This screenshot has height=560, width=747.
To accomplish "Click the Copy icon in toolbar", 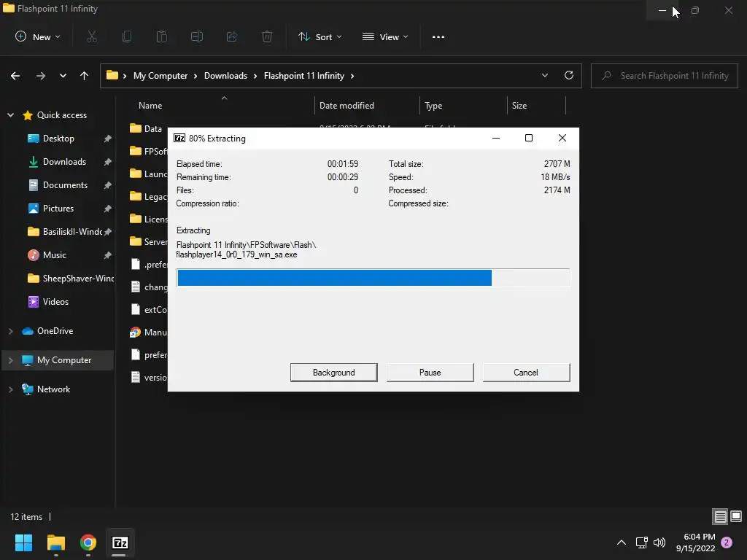I will 127,36.
